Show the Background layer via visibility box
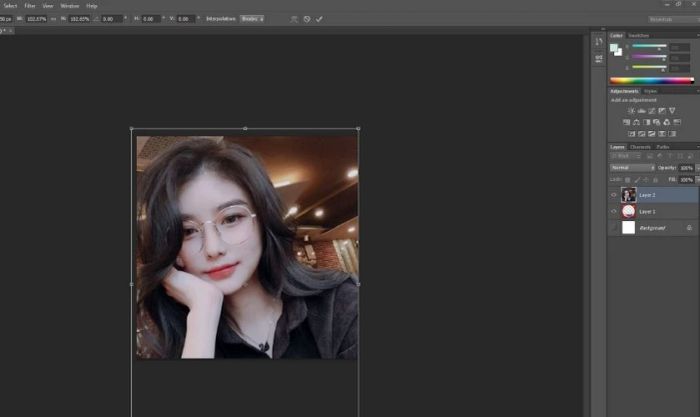This screenshot has height=417, width=700. 614,228
